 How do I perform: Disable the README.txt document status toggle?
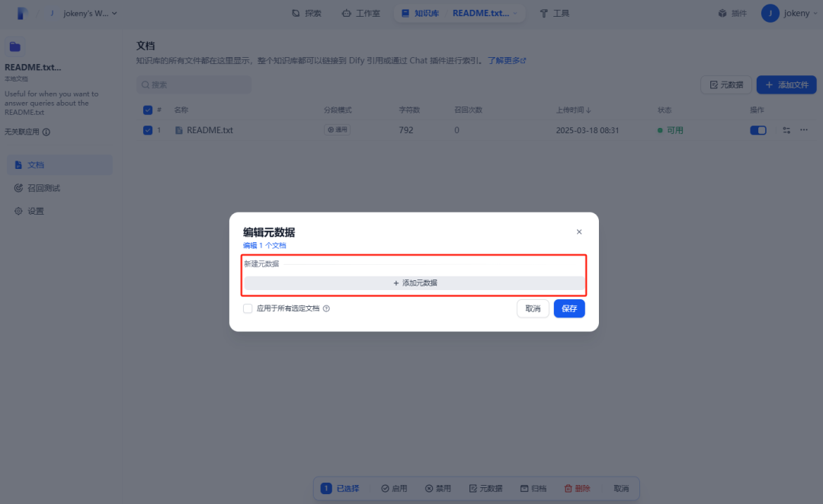point(758,130)
